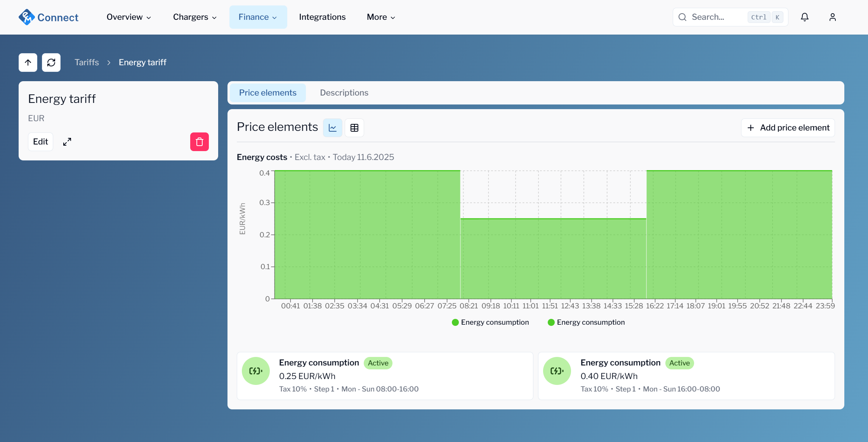Switch Price elements to table view
868x442 pixels.
pos(354,128)
